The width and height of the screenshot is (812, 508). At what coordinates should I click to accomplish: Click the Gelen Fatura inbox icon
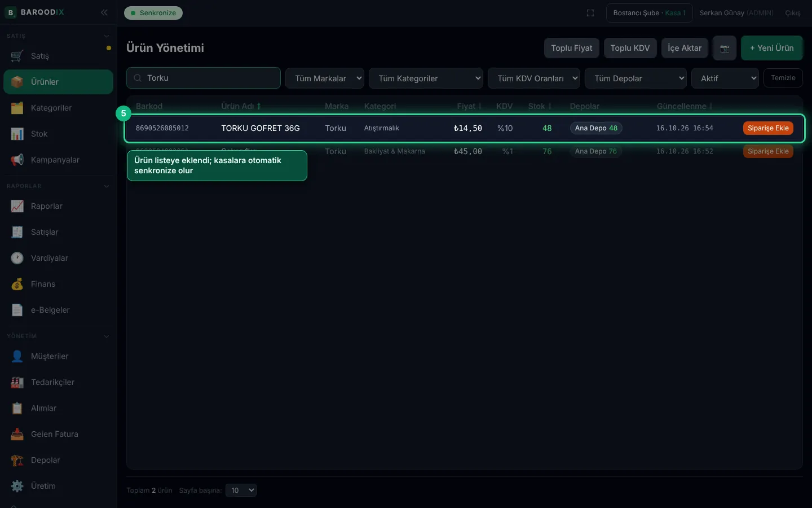click(17, 434)
